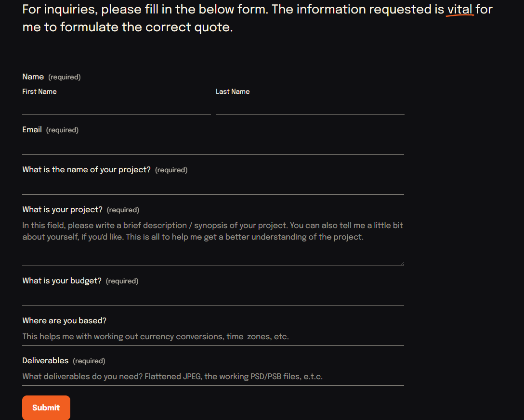This screenshot has width=524, height=420.
Task: Select the project name text field
Action: point(213,186)
